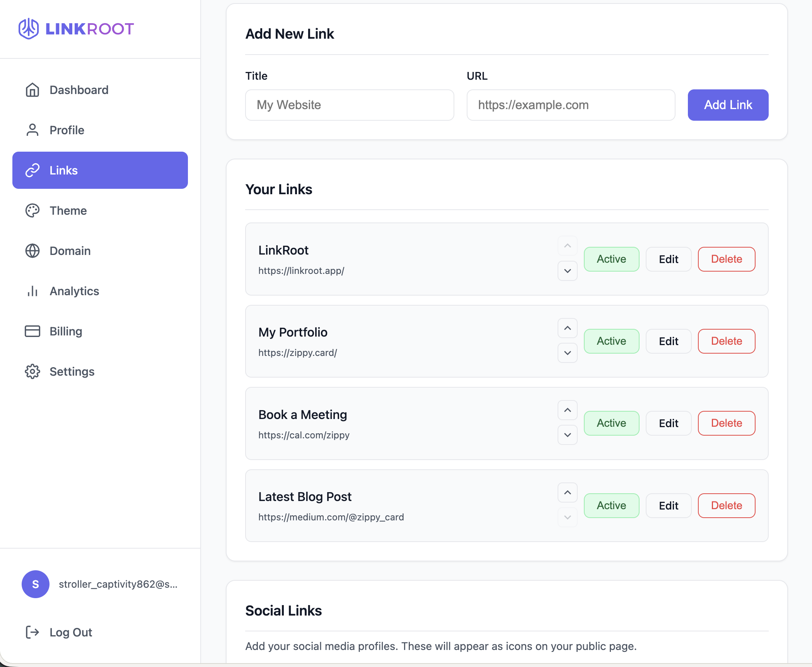Viewport: 812px width, 667px height.
Task: Click the Domain globe icon
Action: (x=32, y=251)
